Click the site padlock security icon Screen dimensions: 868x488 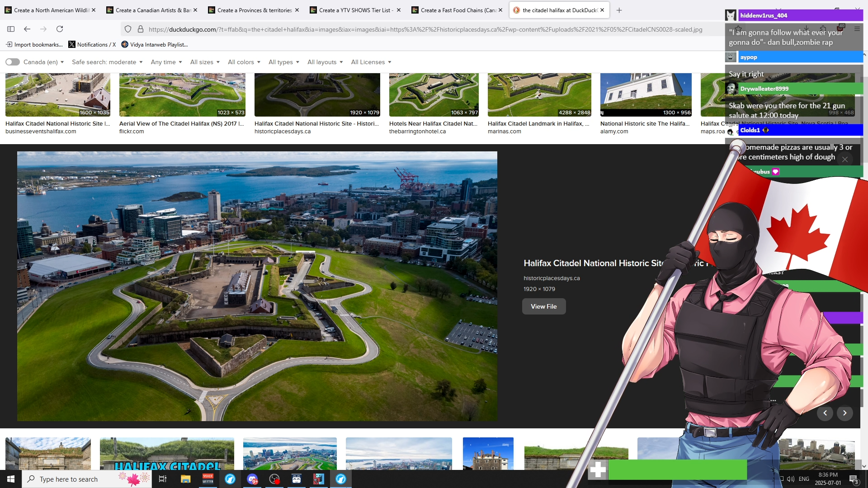141,29
